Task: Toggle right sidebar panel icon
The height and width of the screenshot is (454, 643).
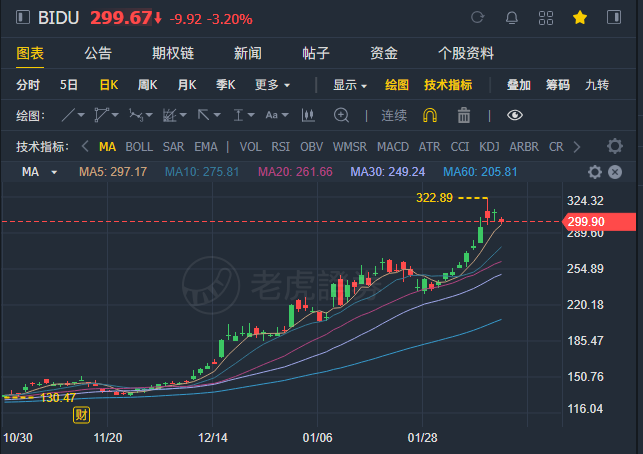Action: tap(614, 17)
